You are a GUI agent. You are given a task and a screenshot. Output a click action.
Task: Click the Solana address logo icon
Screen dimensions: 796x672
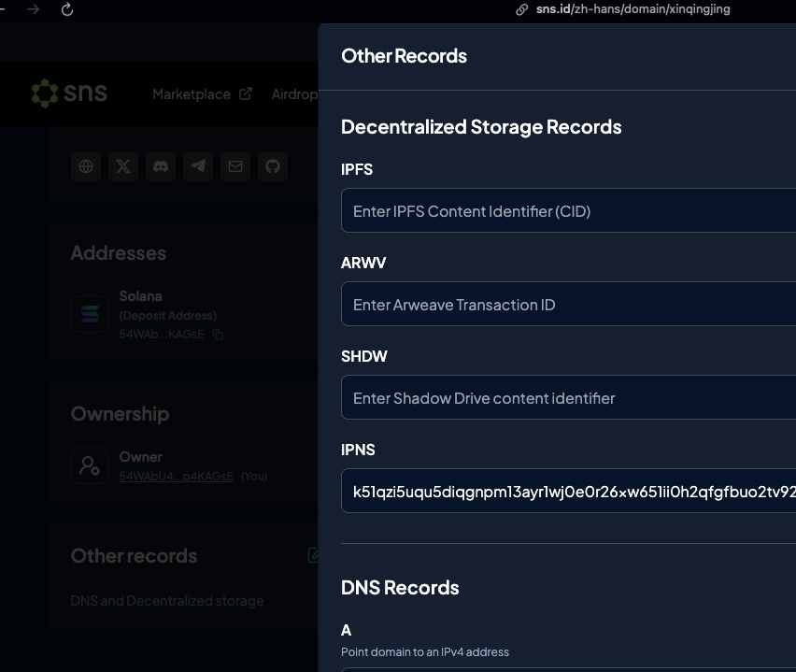(x=90, y=314)
